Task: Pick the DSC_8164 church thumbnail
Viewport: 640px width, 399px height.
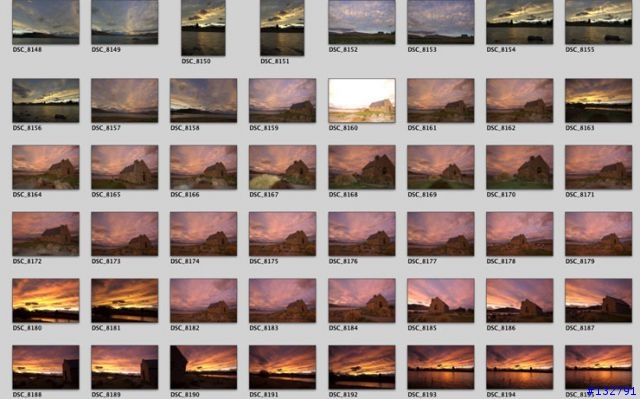Action: (46, 167)
